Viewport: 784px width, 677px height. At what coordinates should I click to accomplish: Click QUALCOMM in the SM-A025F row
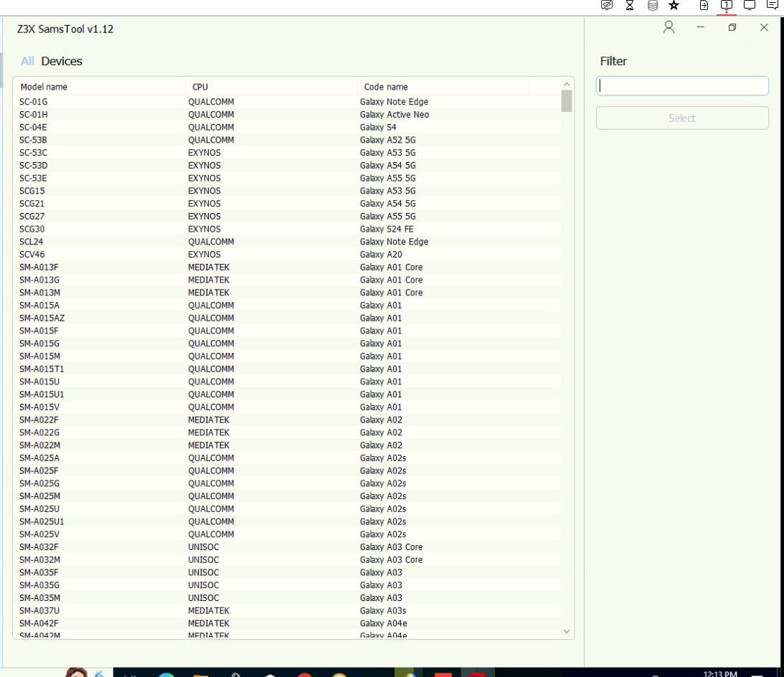coord(211,471)
